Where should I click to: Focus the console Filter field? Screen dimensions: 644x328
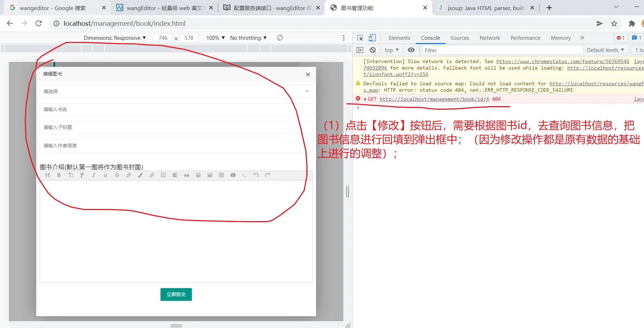(502, 50)
